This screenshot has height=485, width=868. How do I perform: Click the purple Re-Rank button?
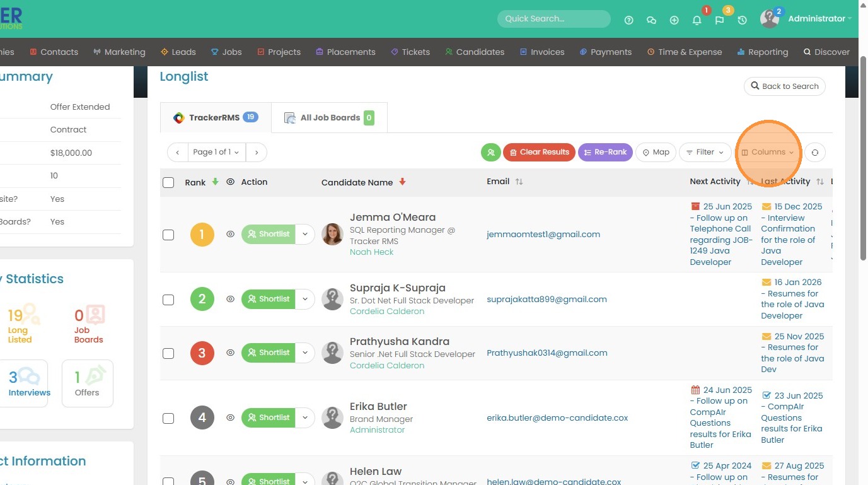605,152
